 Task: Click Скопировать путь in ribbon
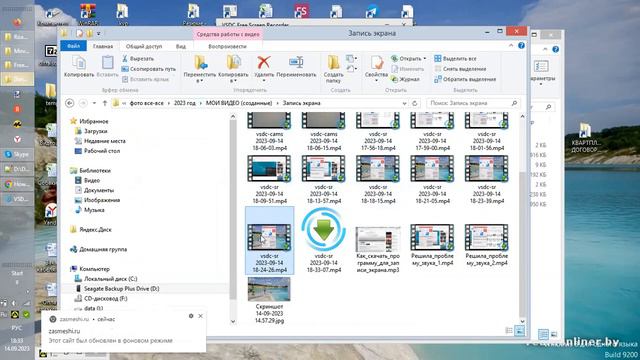149,69
